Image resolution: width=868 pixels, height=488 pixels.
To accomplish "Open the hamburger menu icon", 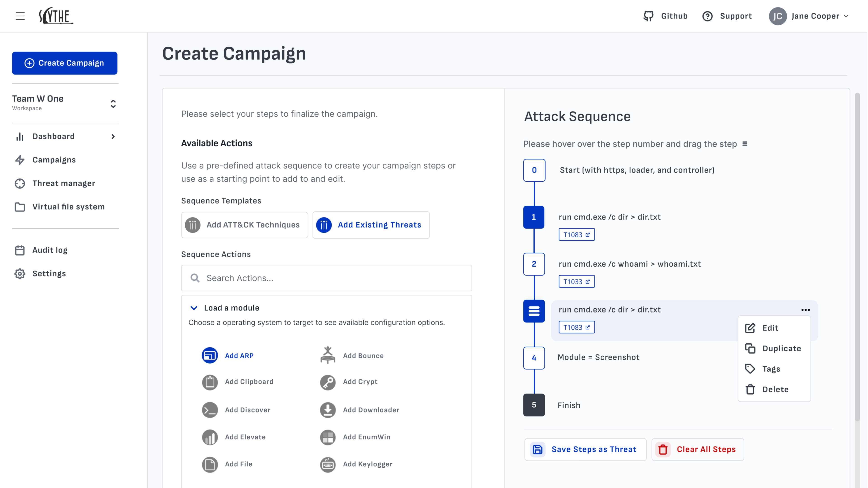I will pyautogui.click(x=20, y=16).
